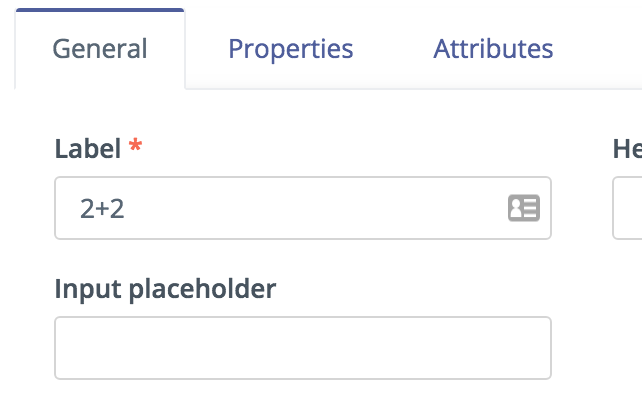The image size is (642, 402).
Task: Focus the Label input containing 2+2
Action: pyautogui.click(x=303, y=208)
